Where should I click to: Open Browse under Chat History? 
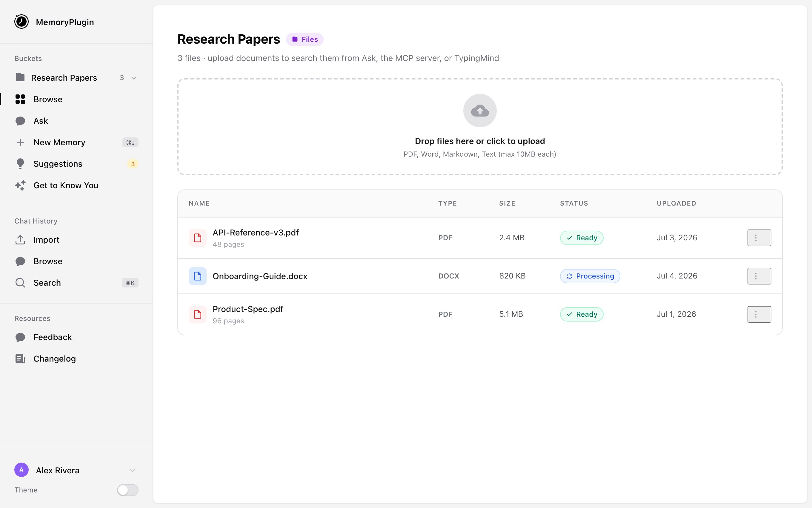[x=76, y=261]
